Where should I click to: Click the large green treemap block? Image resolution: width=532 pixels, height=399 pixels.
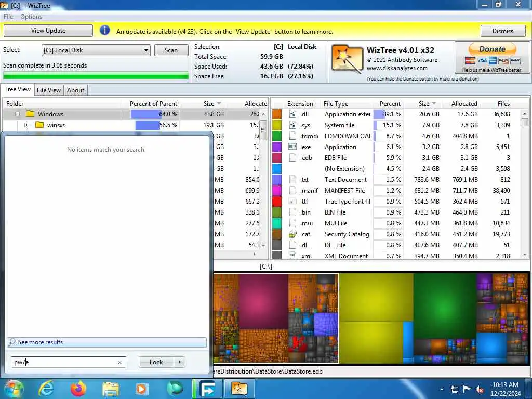pos(445,305)
